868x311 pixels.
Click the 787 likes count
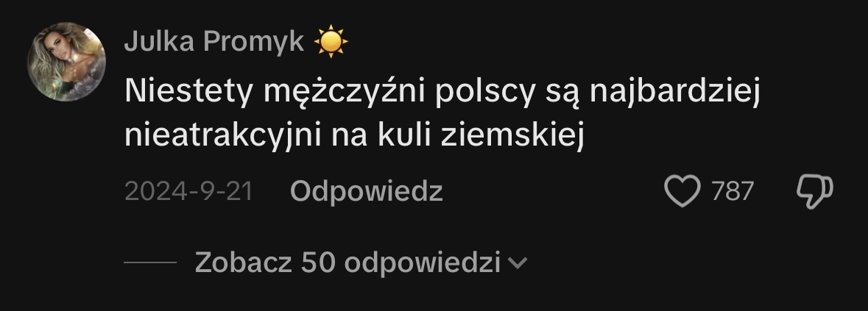733,192
